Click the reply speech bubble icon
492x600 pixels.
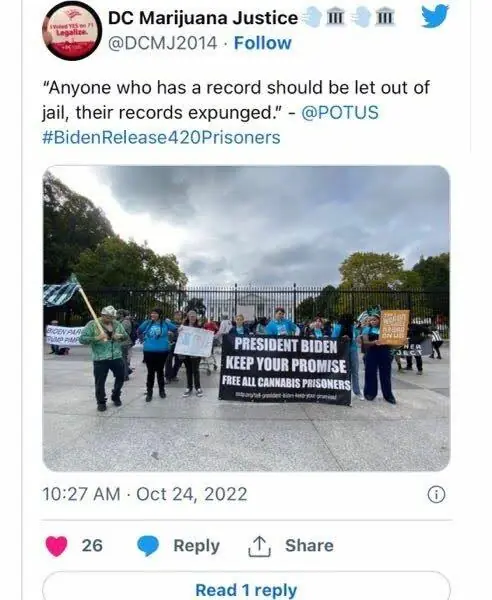(148, 546)
